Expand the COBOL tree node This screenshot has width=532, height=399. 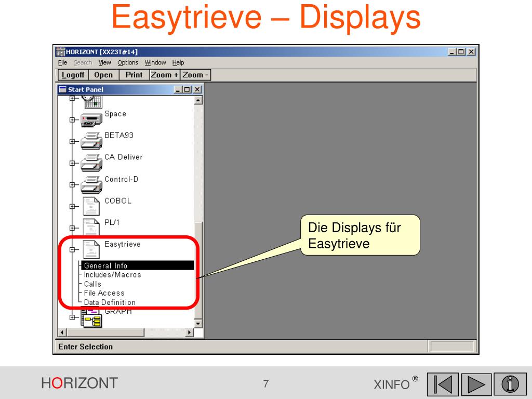pos(72,206)
